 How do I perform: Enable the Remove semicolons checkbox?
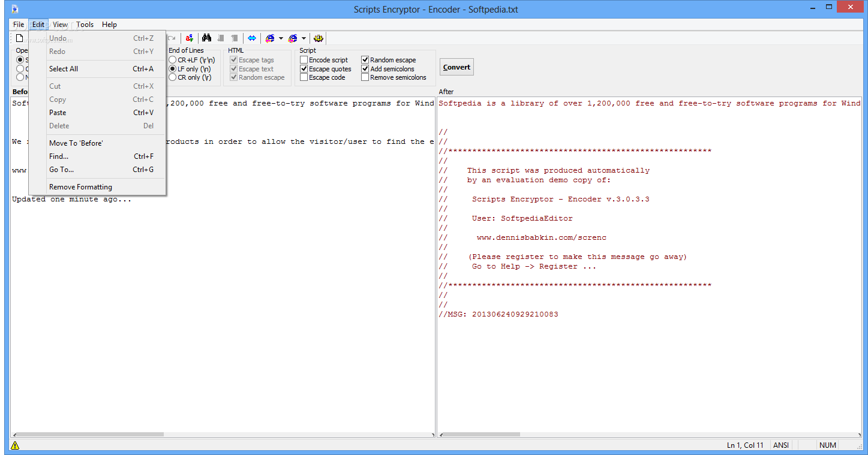pos(365,77)
